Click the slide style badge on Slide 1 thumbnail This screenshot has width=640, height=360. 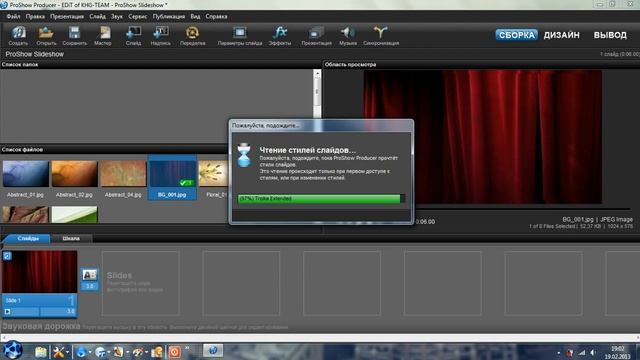[x=7, y=256]
